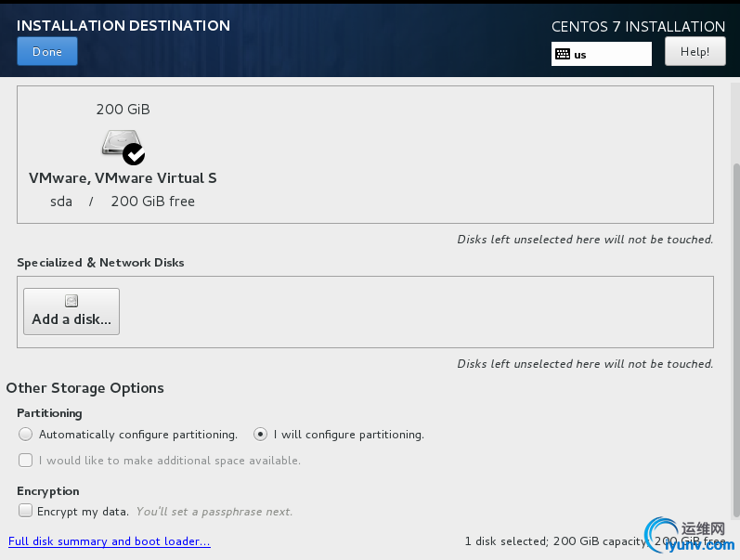Viewport: 740px width, 560px height.
Task: Open the Help! button
Action: tap(695, 52)
